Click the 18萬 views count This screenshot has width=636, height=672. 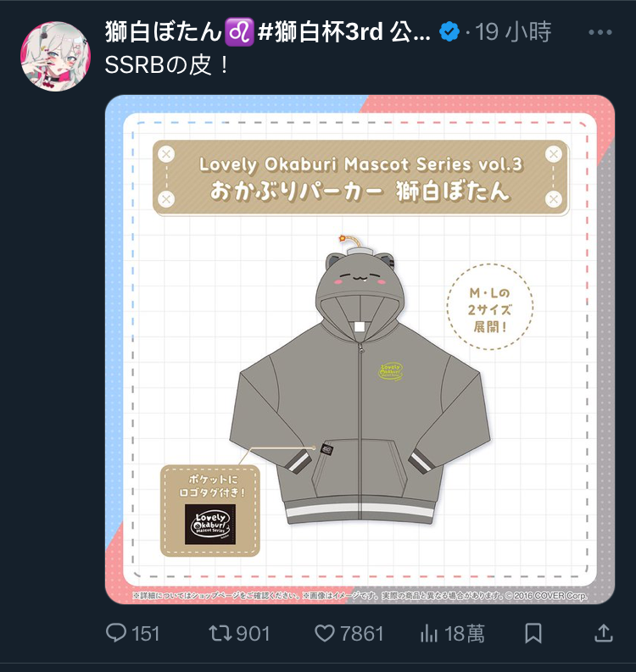click(x=465, y=633)
